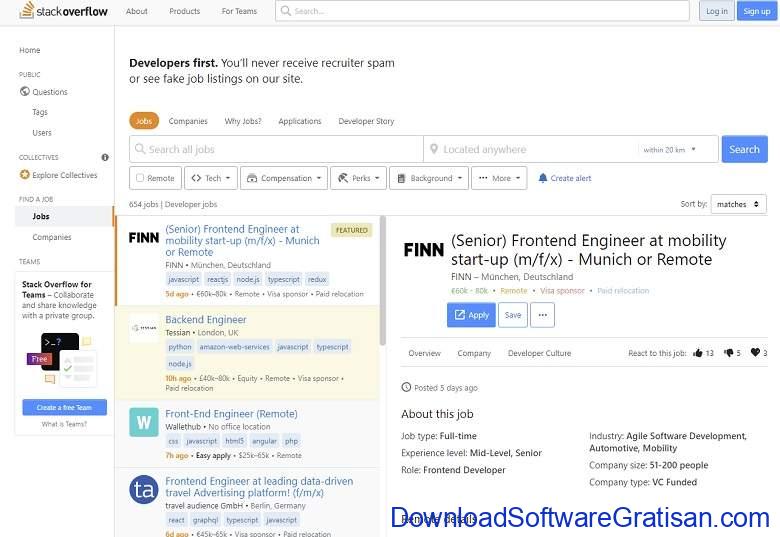780x537 pixels.
Task: Click Create a free Team button
Action: pos(64,407)
